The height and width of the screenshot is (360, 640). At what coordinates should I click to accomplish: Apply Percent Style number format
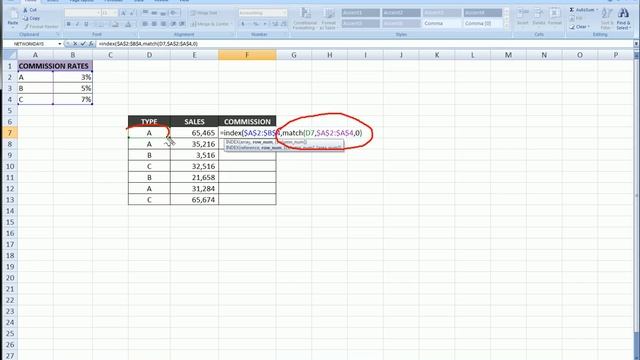[x=256, y=24]
